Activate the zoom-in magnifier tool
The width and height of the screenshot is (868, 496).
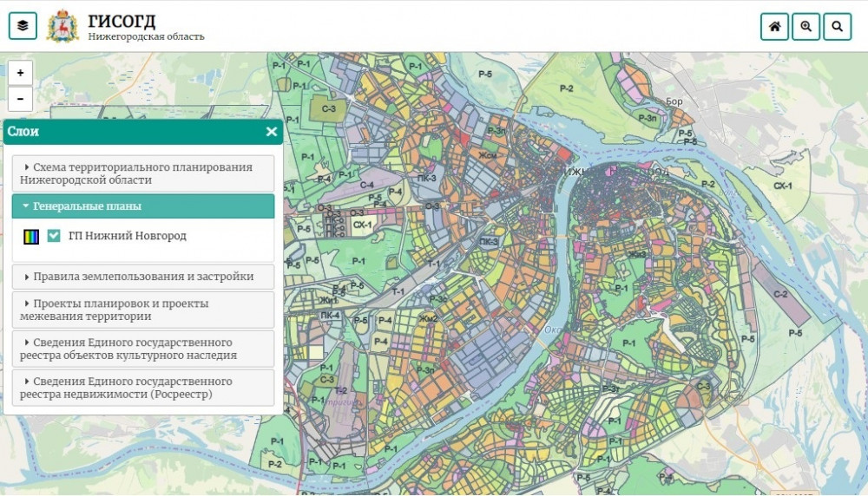click(x=806, y=26)
